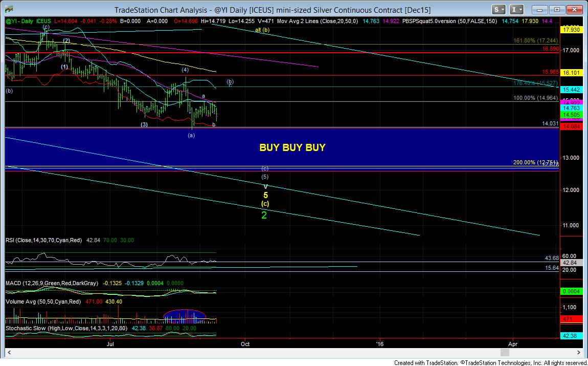Select the Volume Avg (50,50,Cyan,Red) label

point(43,302)
